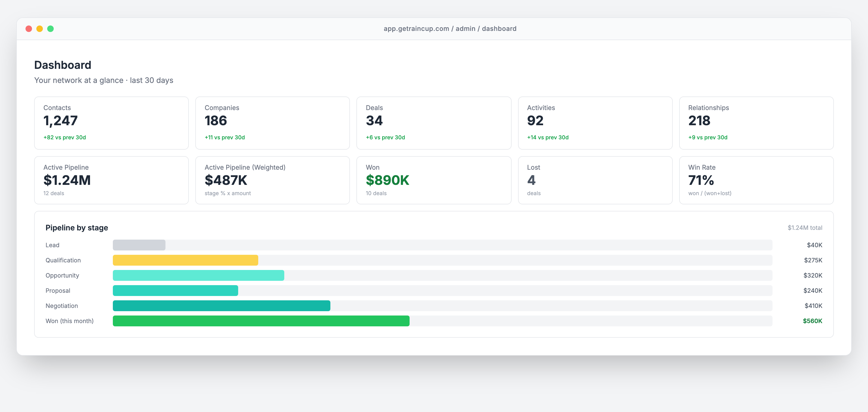Image resolution: width=868 pixels, height=412 pixels.
Task: Select the Activities card showing 92
Action: [x=595, y=123]
